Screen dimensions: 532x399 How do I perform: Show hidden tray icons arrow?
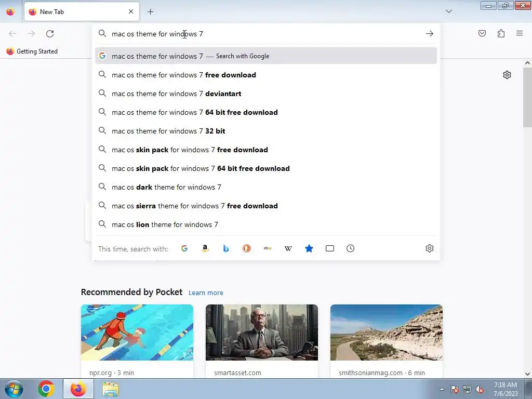pyautogui.click(x=442, y=389)
